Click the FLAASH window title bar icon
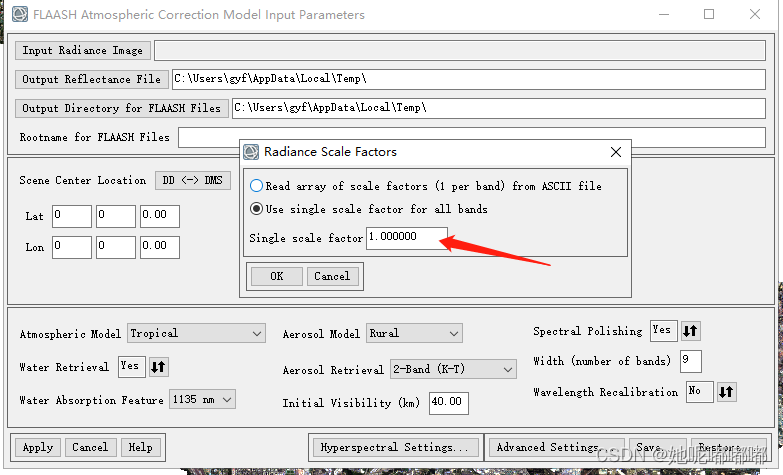Screen dimensions: 783x475 pos(19,14)
